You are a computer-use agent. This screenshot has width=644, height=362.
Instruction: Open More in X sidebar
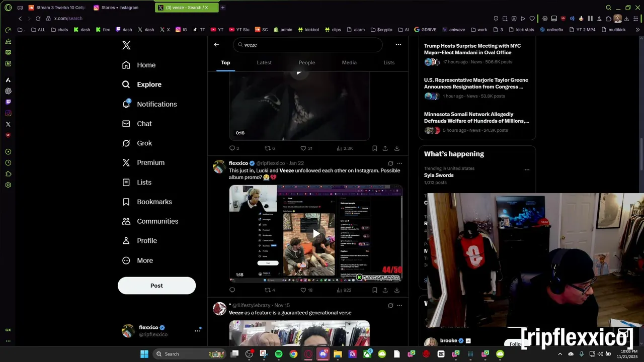[x=137, y=260]
